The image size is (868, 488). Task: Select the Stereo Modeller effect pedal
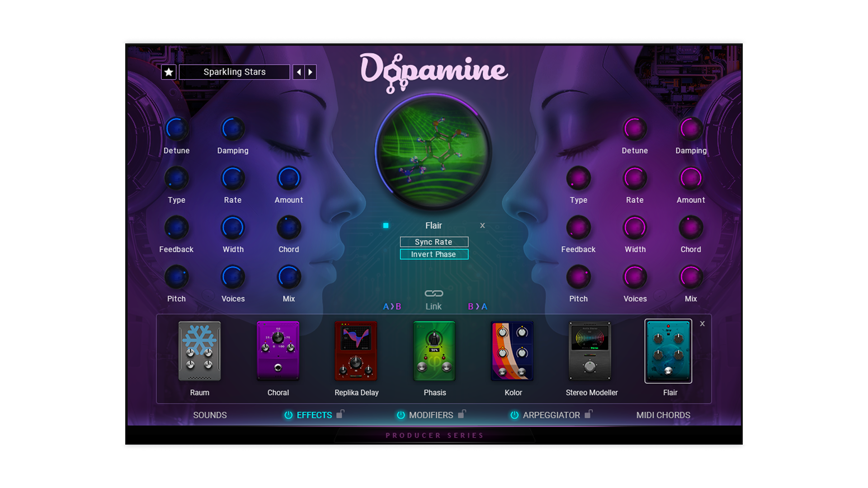[x=590, y=351]
